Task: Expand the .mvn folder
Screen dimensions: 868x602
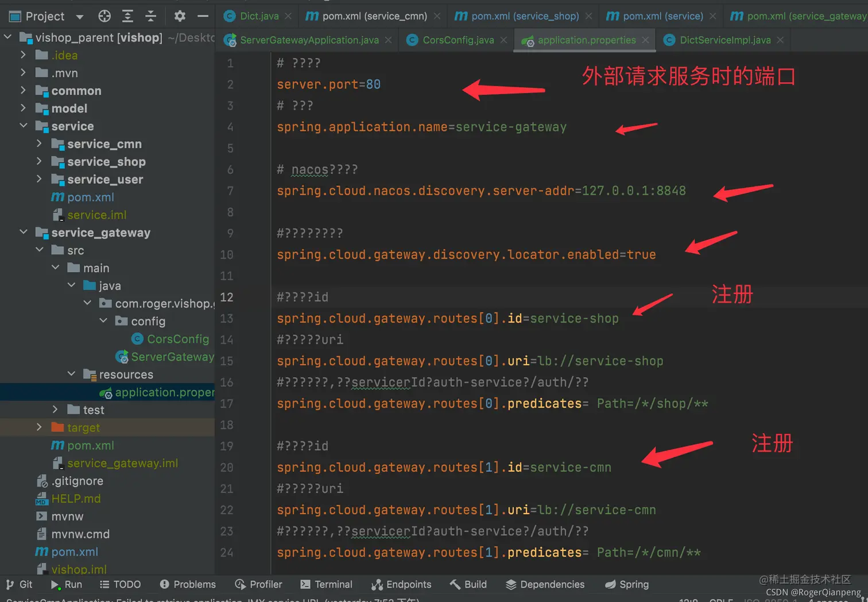Action: point(23,73)
